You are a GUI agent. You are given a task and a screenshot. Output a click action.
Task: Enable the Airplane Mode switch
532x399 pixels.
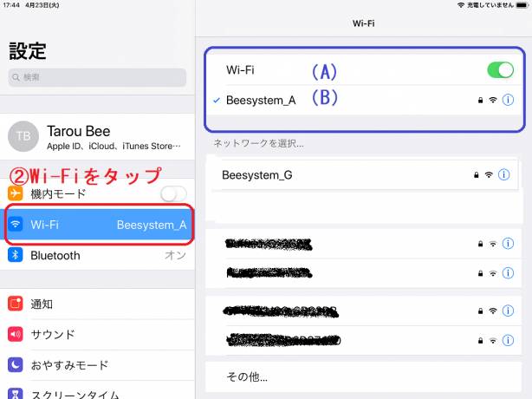tap(173, 193)
